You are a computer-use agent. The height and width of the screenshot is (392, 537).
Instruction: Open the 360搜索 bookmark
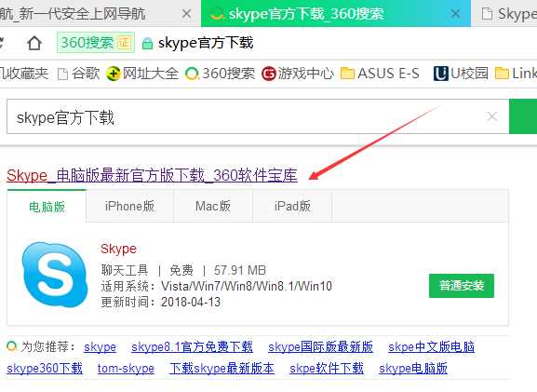[221, 74]
